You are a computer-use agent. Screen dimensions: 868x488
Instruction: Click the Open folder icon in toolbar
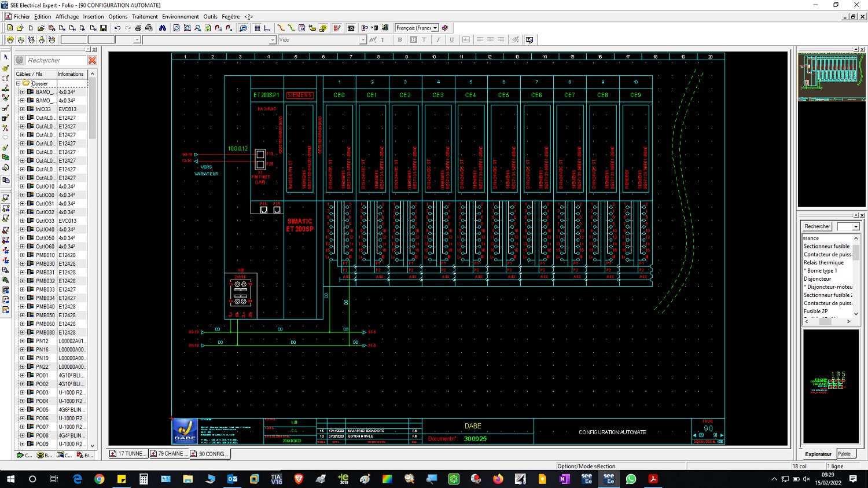click(x=41, y=28)
